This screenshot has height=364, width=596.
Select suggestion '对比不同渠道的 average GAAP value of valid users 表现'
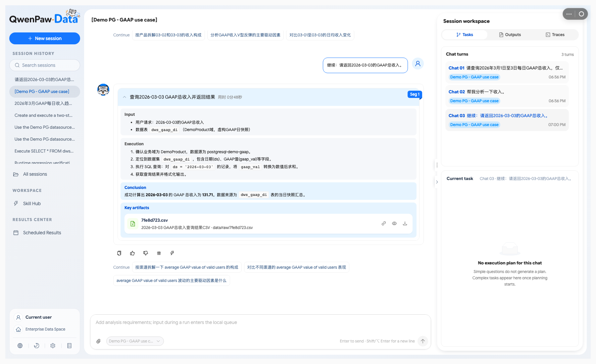[x=297, y=267]
